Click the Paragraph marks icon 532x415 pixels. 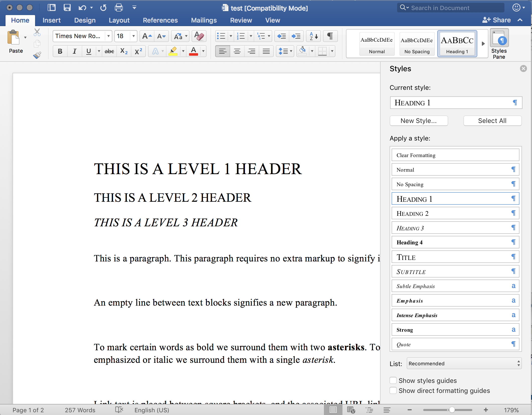pos(331,36)
